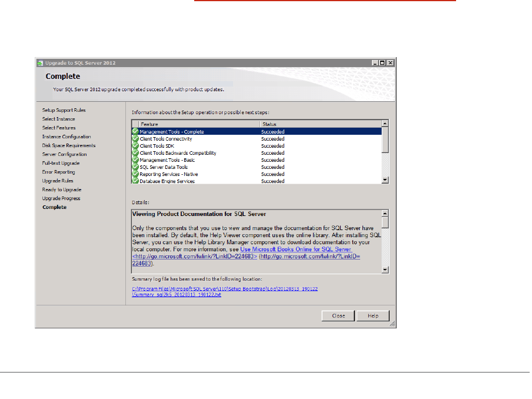Select the Database Engine Services row
532x399 pixels.
[257, 181]
